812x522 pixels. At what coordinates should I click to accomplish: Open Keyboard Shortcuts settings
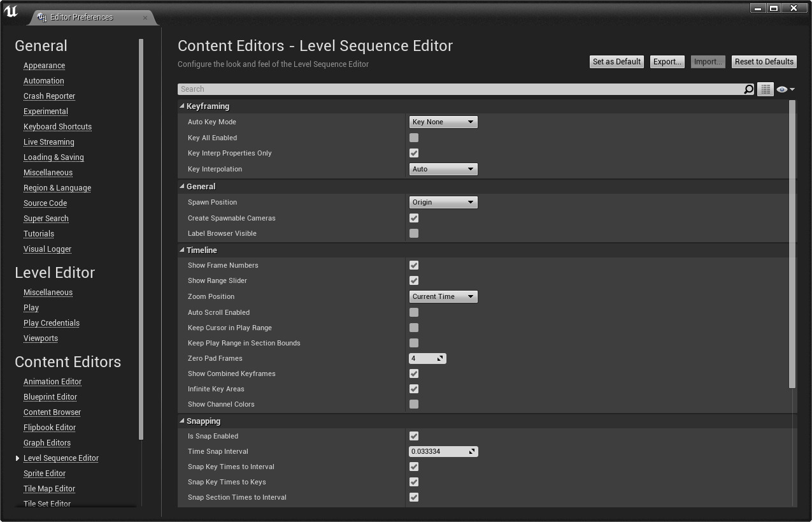pyautogui.click(x=57, y=127)
